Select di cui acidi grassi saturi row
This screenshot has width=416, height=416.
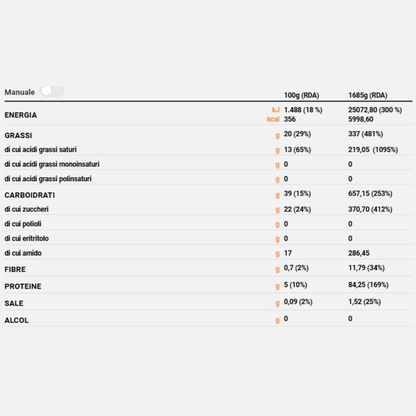click(x=208, y=150)
